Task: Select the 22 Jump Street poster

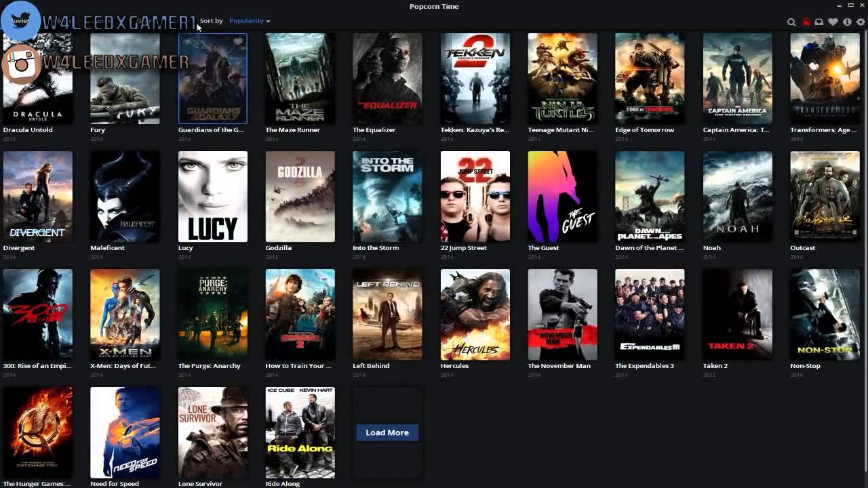Action: [475, 197]
